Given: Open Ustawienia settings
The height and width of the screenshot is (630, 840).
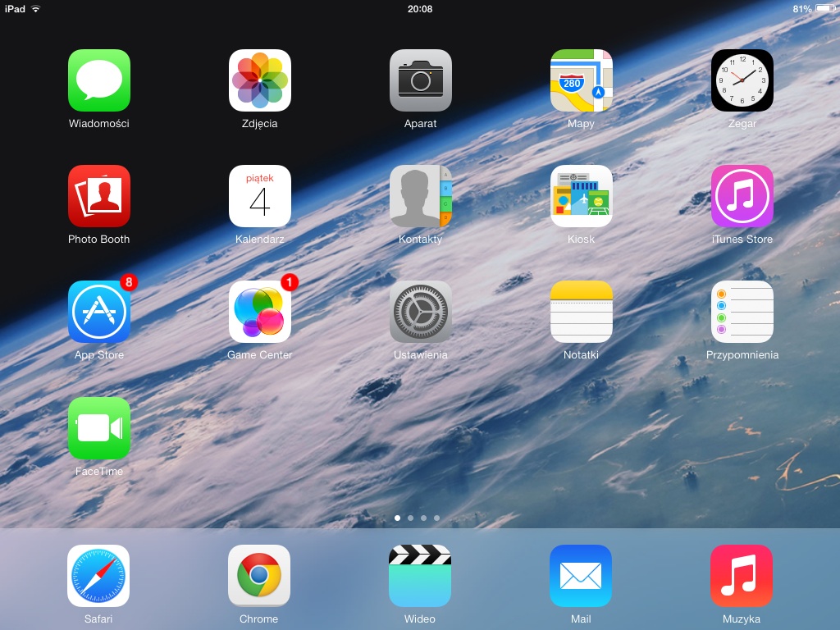Looking at the screenshot, I should point(421,312).
